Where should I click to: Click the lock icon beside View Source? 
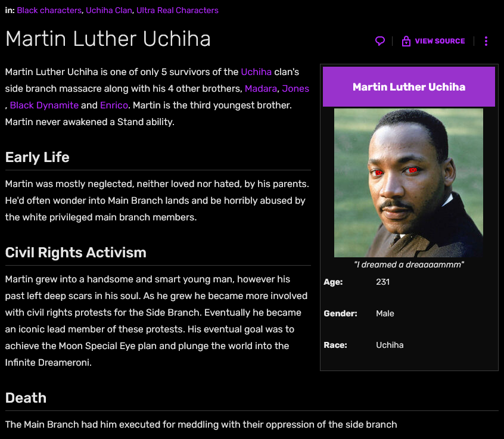pos(406,41)
